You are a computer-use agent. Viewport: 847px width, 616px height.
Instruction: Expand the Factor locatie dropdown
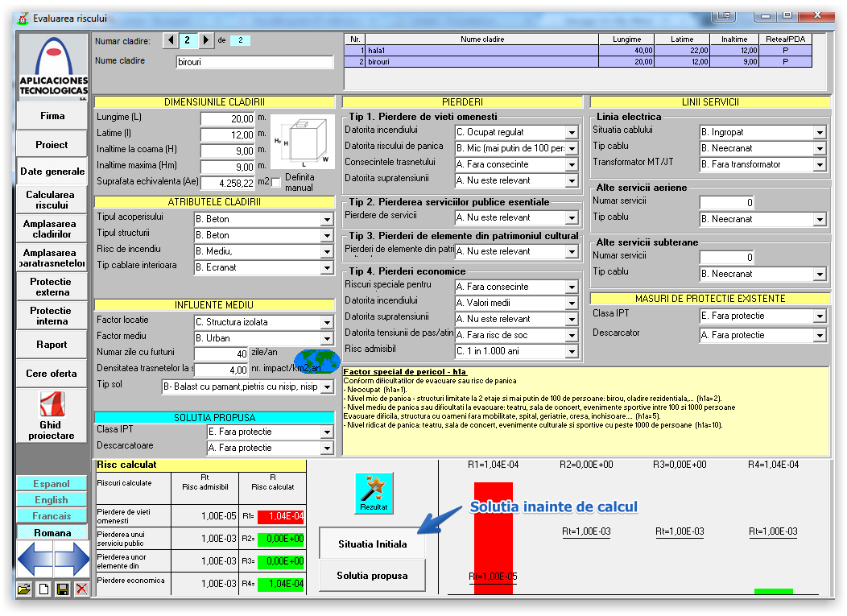point(327,322)
